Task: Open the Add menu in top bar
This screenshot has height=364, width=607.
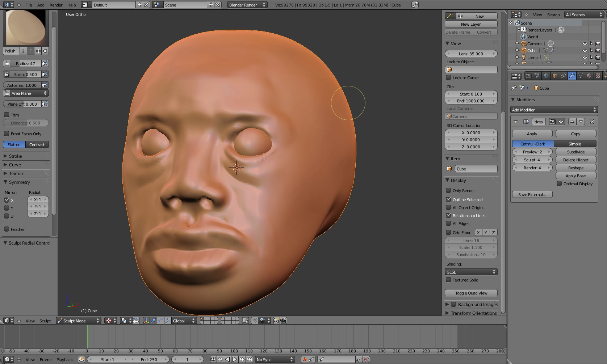Action: [41, 5]
